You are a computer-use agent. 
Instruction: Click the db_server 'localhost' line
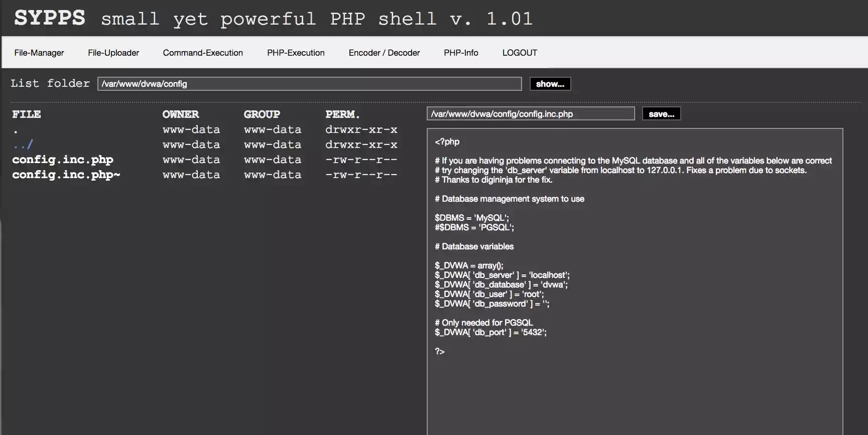[502, 275]
